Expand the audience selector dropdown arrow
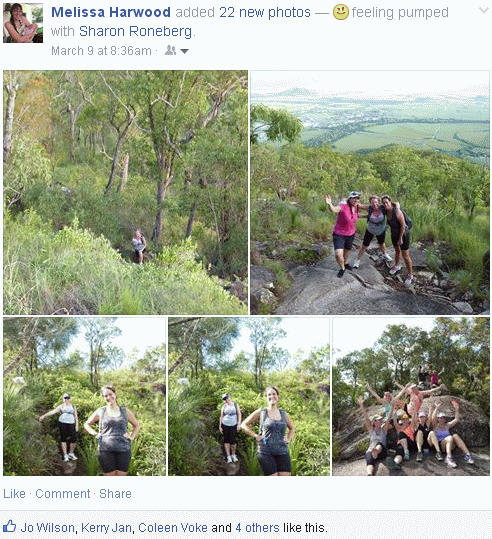 tap(184, 51)
